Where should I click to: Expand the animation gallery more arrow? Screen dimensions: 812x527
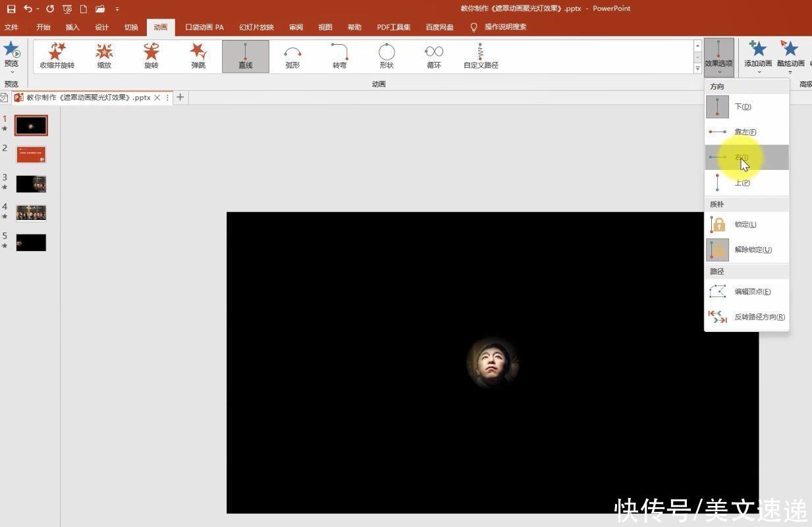697,69
